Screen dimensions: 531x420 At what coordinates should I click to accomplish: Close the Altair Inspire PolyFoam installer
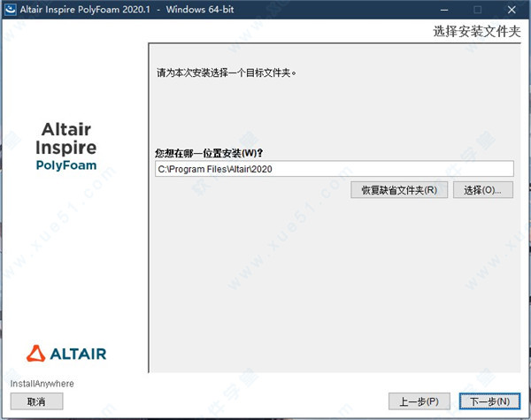coord(512,10)
